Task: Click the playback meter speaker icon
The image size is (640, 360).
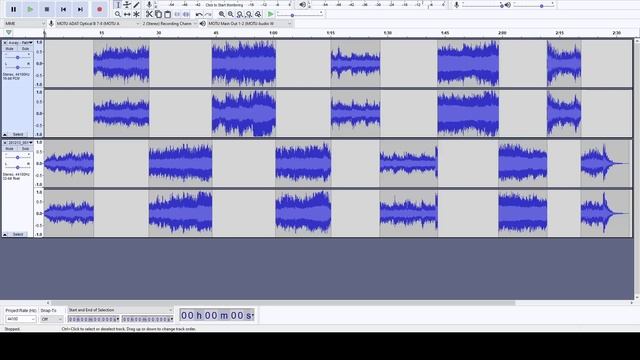Action: tap(302, 5)
